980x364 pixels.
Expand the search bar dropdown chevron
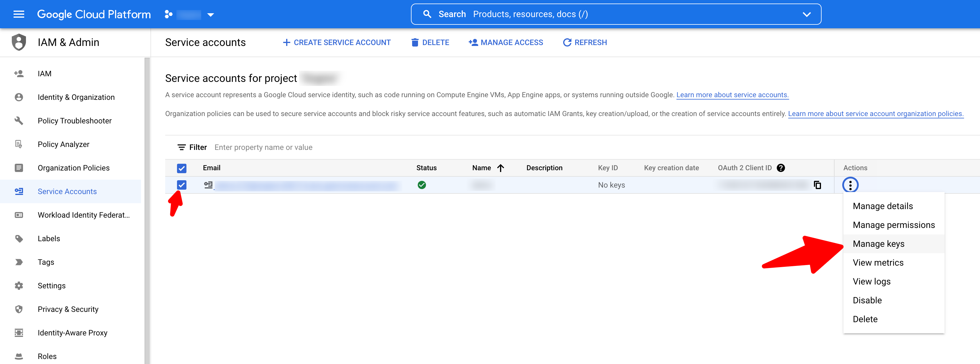click(806, 14)
